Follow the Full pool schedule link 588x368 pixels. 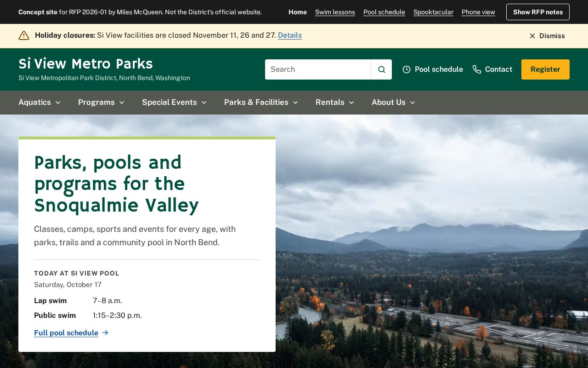pyautogui.click(x=71, y=333)
